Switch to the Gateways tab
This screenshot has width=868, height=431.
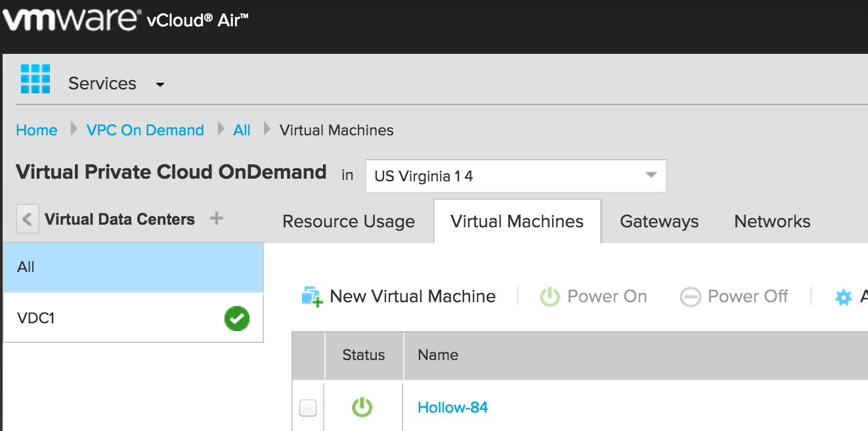pyautogui.click(x=659, y=222)
